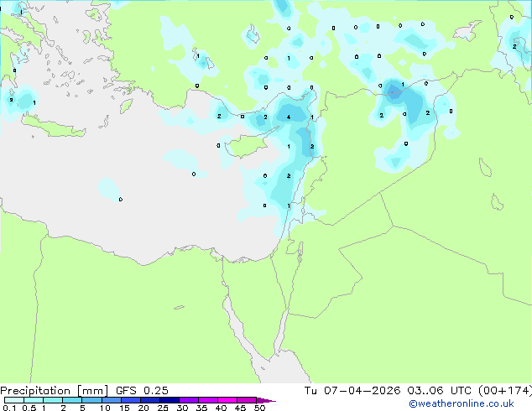Click the date text 'Tu 07-04-2026'
532x411 pixels.
pos(352,391)
